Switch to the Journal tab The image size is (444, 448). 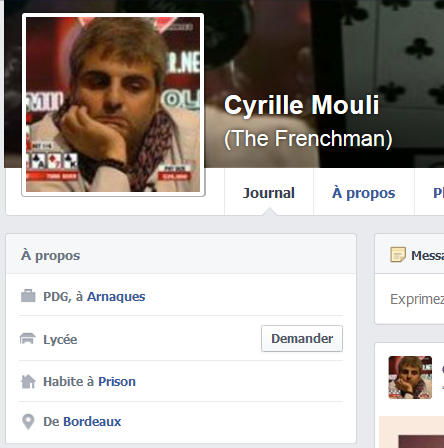tap(269, 193)
